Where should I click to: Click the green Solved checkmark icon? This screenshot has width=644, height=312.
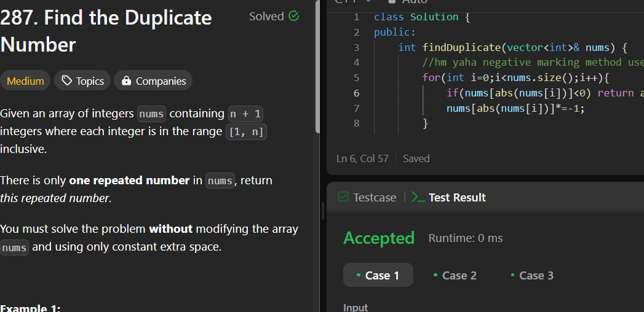[x=293, y=17]
